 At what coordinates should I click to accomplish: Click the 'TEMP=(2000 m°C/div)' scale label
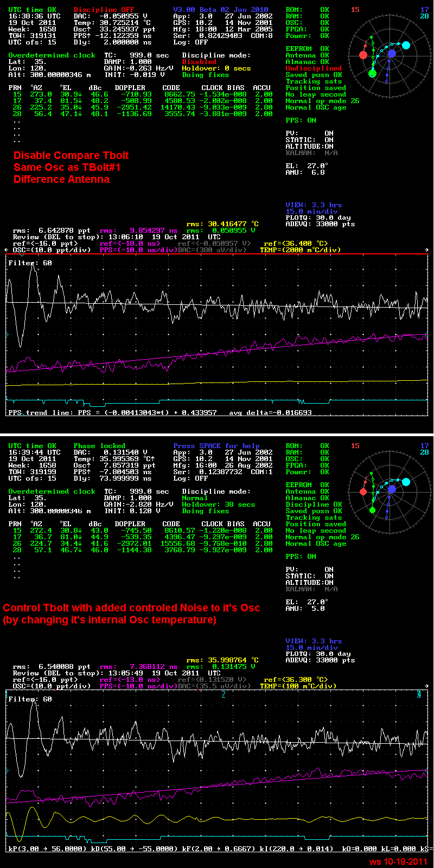click(301, 250)
